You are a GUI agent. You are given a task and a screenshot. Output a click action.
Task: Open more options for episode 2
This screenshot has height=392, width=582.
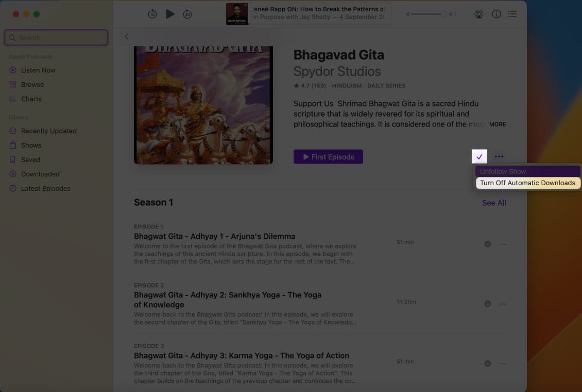503,304
